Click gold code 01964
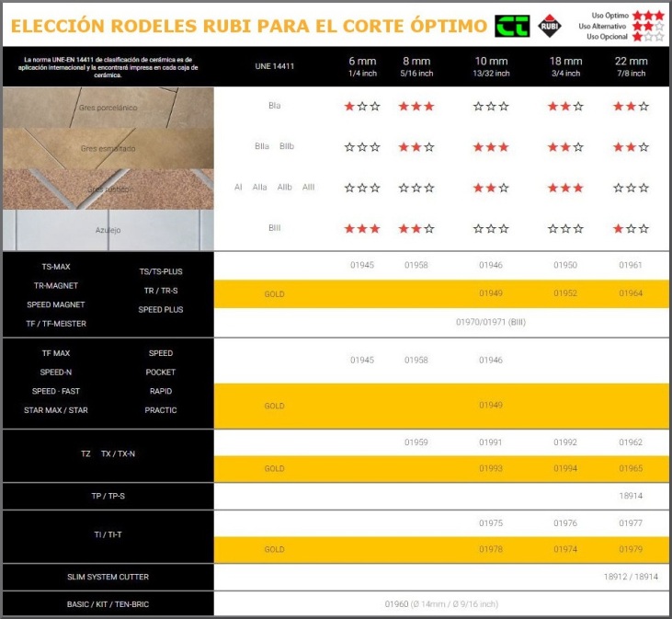 coord(631,293)
